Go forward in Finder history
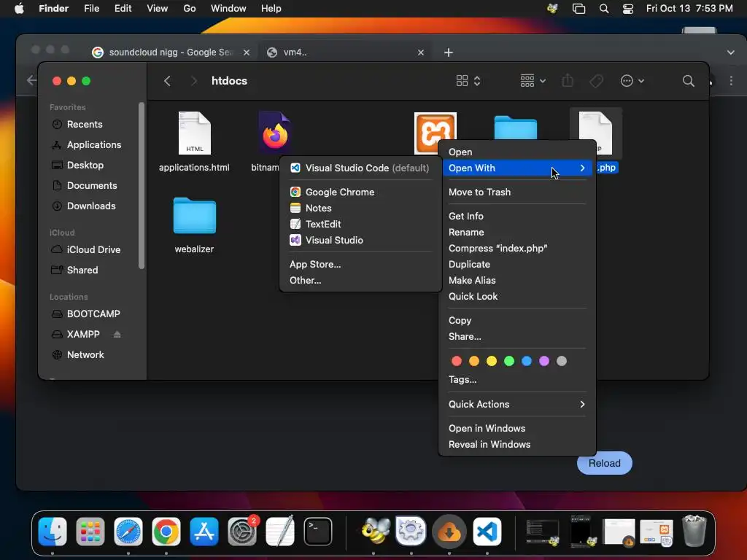The height and width of the screenshot is (560, 747). [193, 81]
